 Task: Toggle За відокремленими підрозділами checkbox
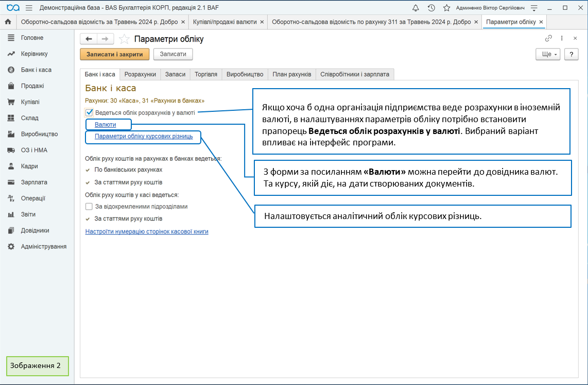(x=89, y=206)
